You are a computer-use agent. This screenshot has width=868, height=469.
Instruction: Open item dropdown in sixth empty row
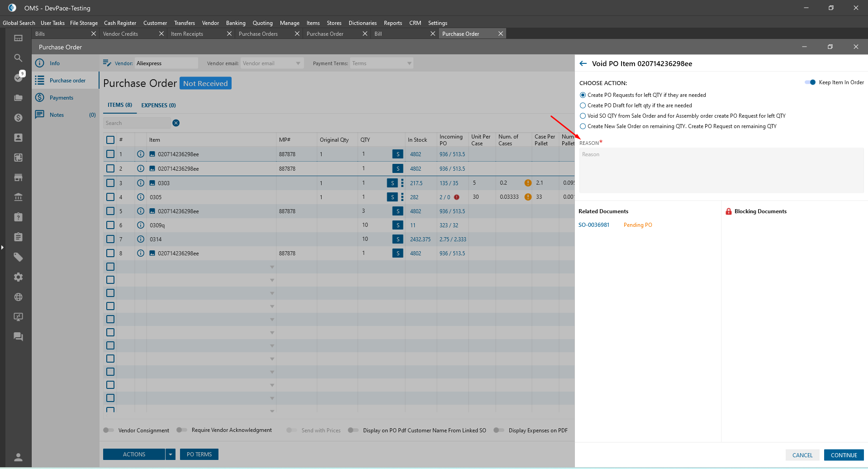pyautogui.click(x=272, y=333)
